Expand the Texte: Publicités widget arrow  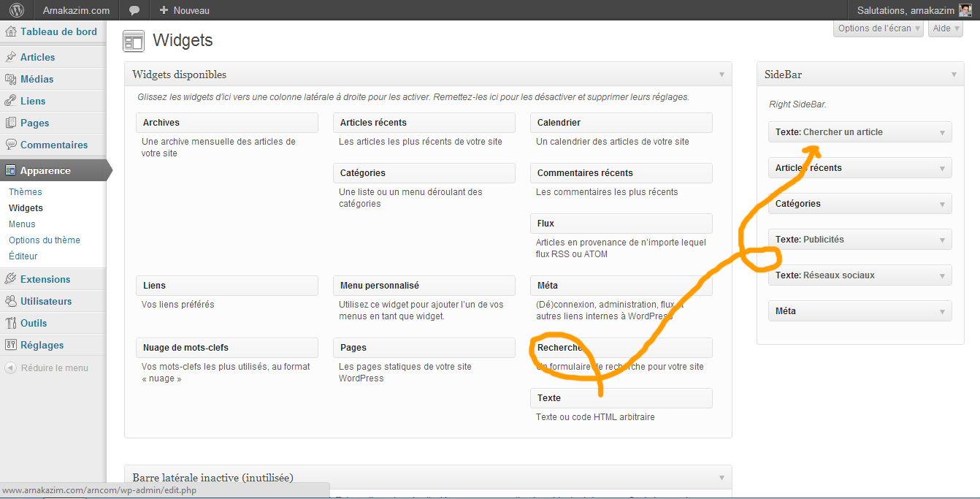click(x=942, y=240)
